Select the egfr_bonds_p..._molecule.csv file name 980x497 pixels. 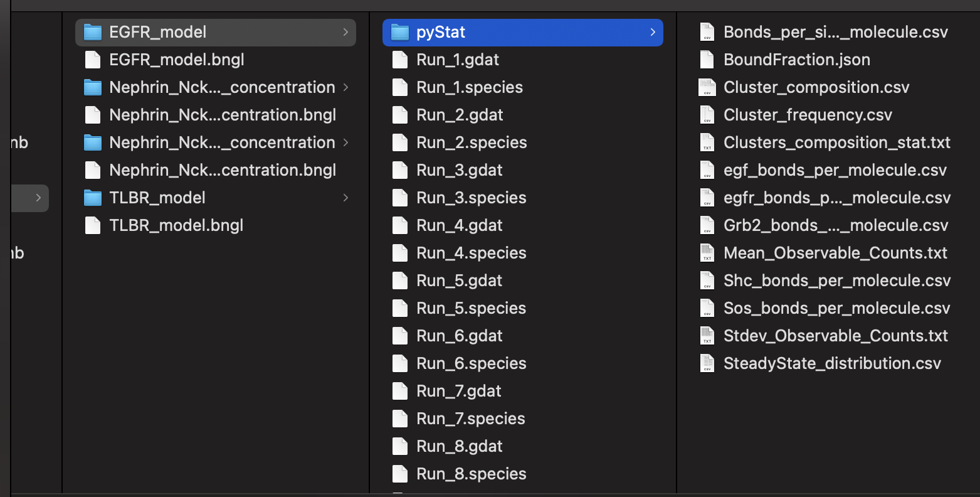click(837, 198)
